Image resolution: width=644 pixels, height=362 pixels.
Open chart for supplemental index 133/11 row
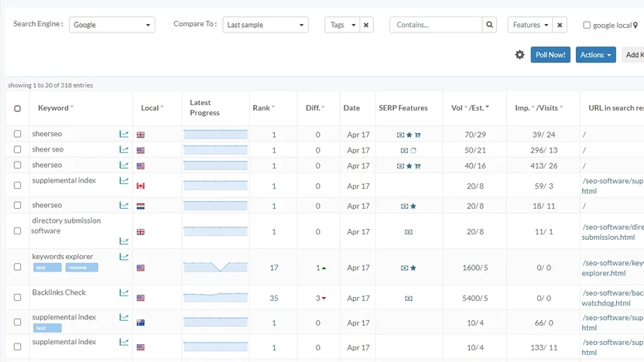[124, 342]
